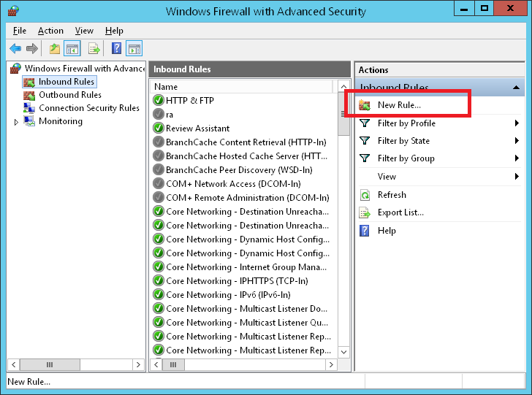Click the Help question mark icon in Actions

tap(364, 231)
